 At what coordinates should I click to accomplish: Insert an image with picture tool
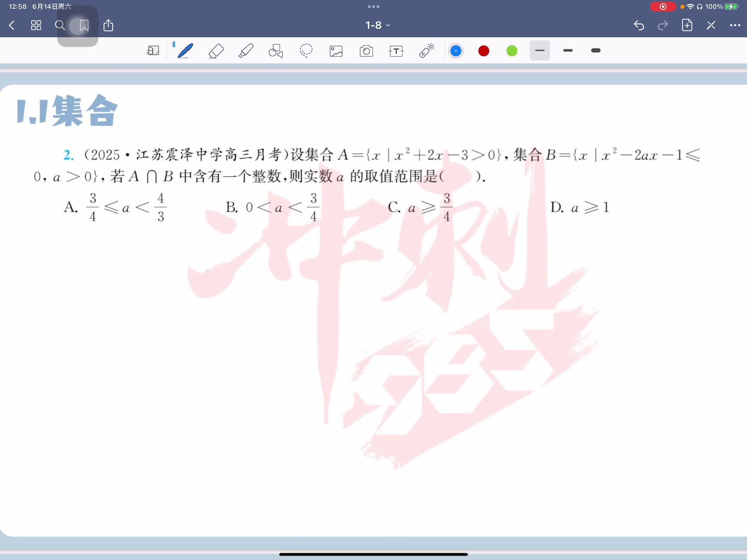336,51
